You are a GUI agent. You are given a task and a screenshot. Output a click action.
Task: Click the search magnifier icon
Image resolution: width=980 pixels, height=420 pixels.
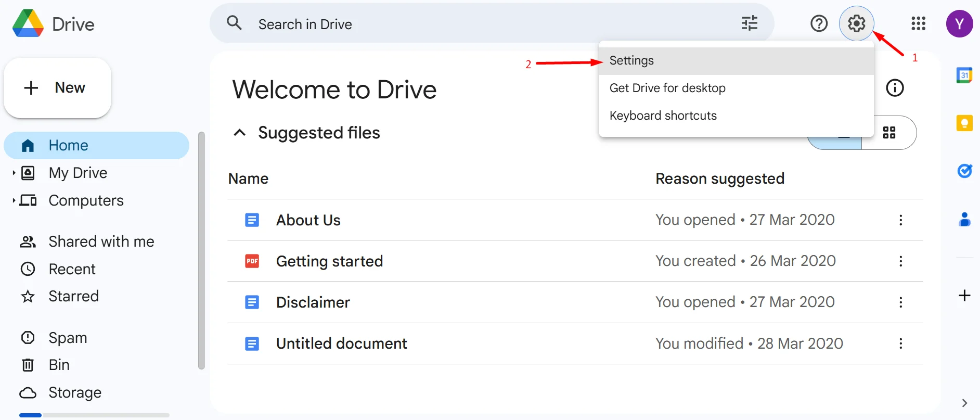[x=234, y=23]
